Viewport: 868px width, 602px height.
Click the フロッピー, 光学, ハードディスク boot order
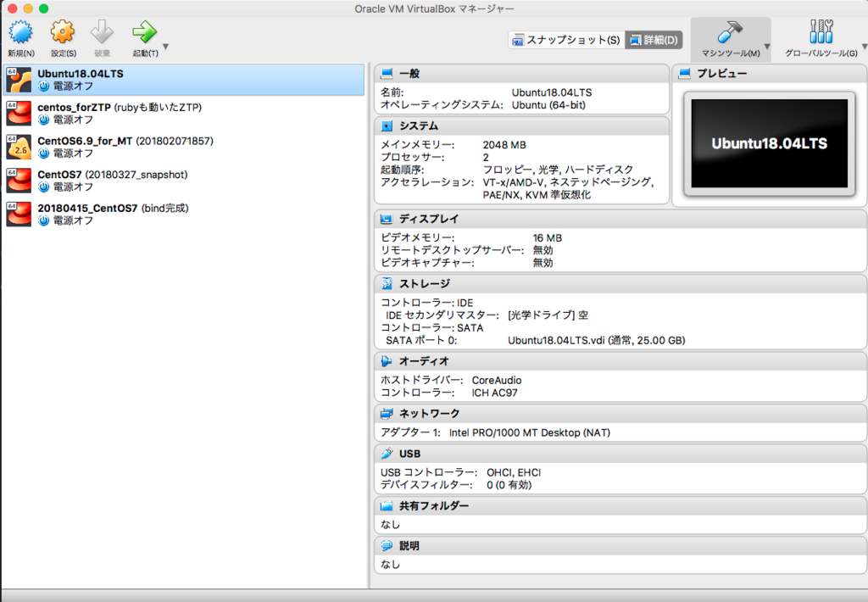(558, 170)
